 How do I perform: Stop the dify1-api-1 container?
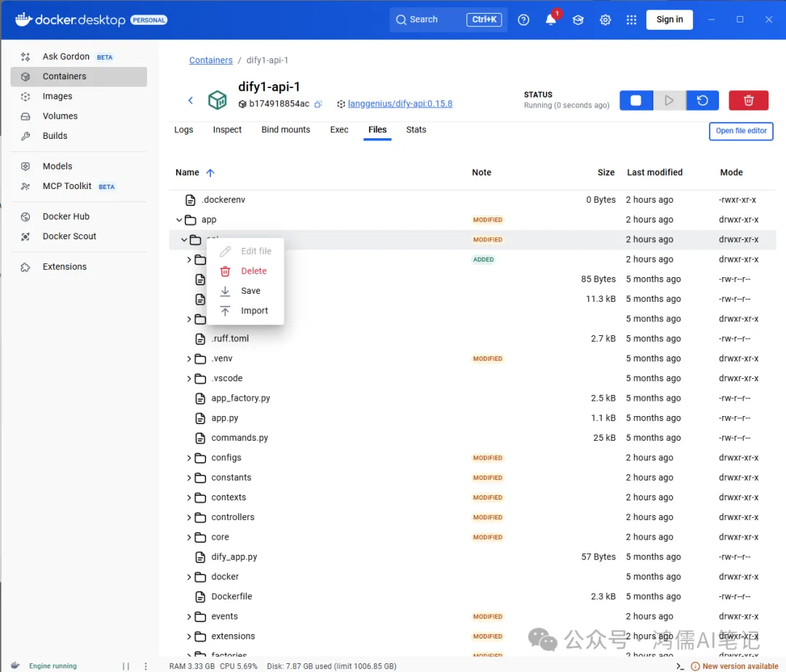635,100
